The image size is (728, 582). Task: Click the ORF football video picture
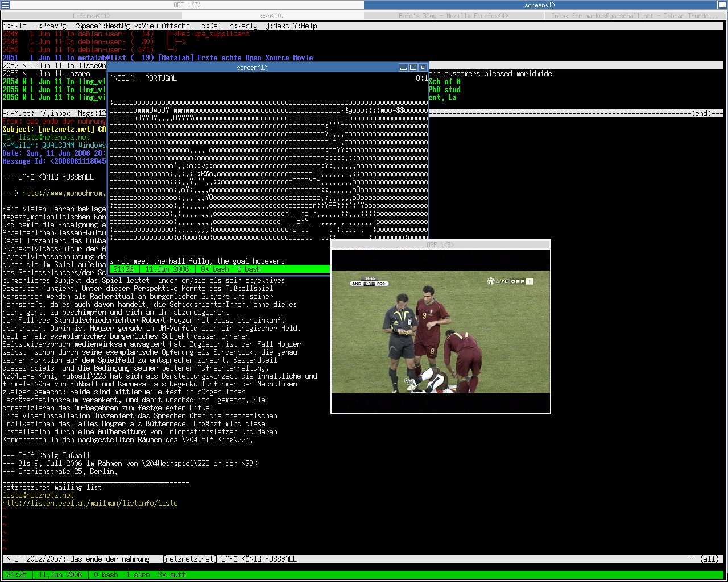pyautogui.click(x=441, y=331)
